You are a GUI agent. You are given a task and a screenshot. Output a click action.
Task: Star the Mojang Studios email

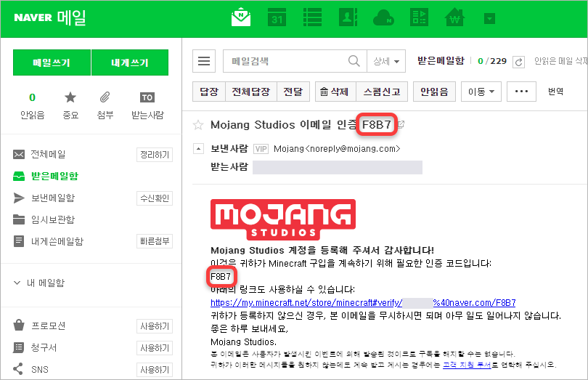coord(198,125)
